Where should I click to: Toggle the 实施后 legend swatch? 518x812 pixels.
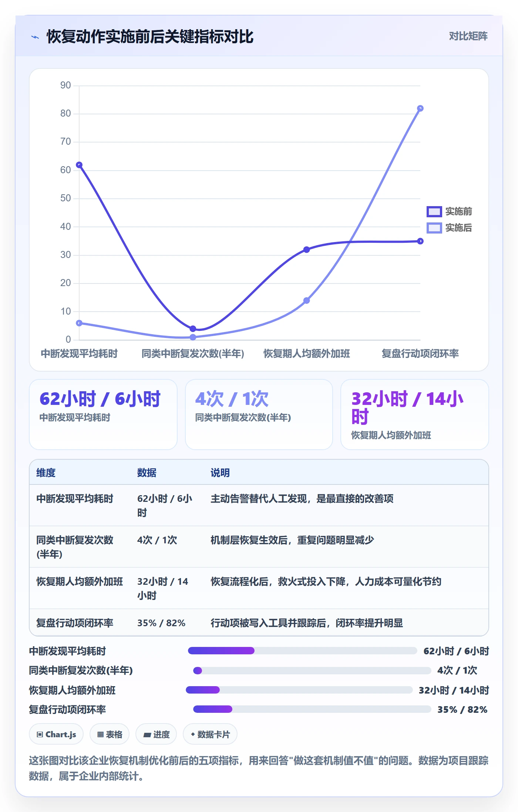pyautogui.click(x=434, y=228)
